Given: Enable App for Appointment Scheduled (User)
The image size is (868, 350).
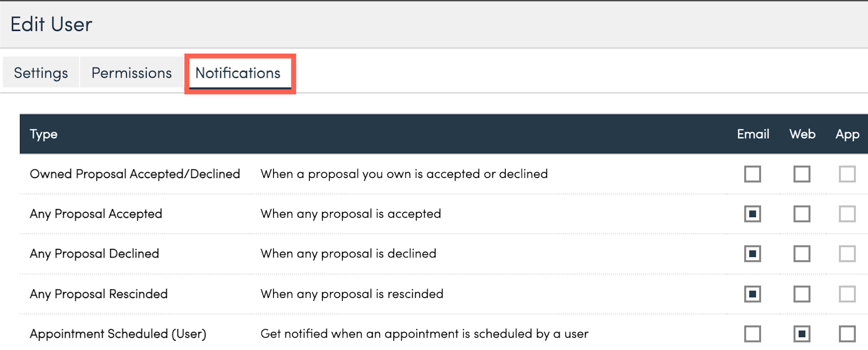Looking at the screenshot, I should coord(847,334).
